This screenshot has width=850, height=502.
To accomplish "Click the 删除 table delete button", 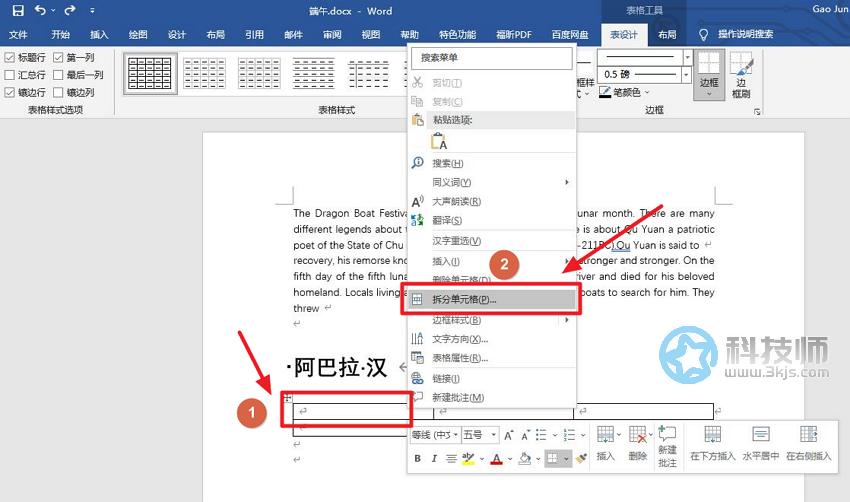I will pyautogui.click(x=638, y=443).
